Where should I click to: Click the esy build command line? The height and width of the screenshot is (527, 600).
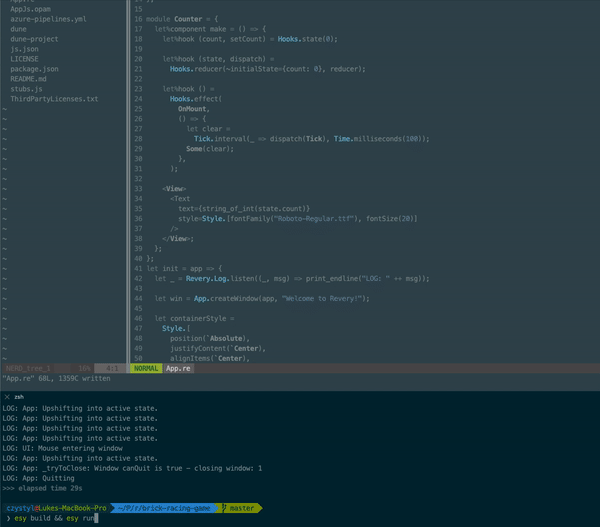(x=54, y=518)
